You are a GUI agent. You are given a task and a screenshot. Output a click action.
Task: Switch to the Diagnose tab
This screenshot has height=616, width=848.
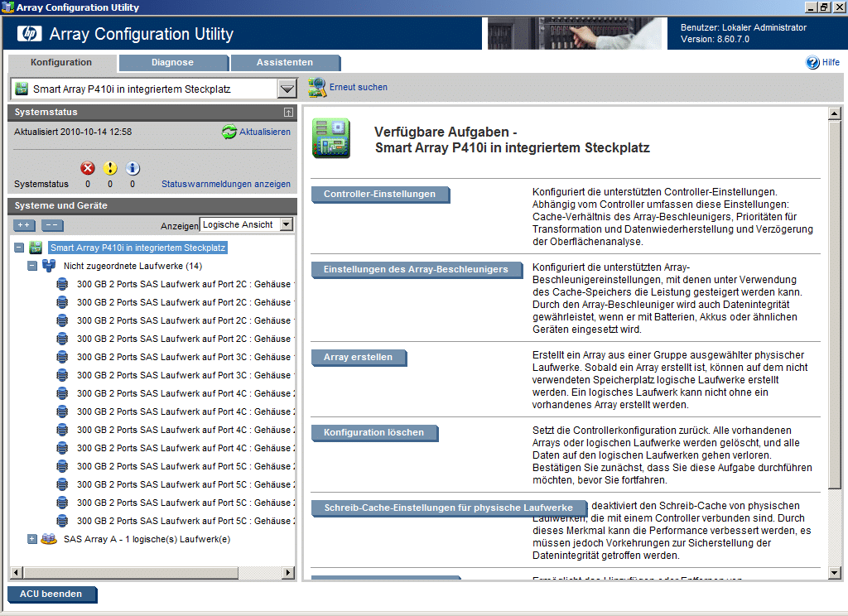(172, 63)
